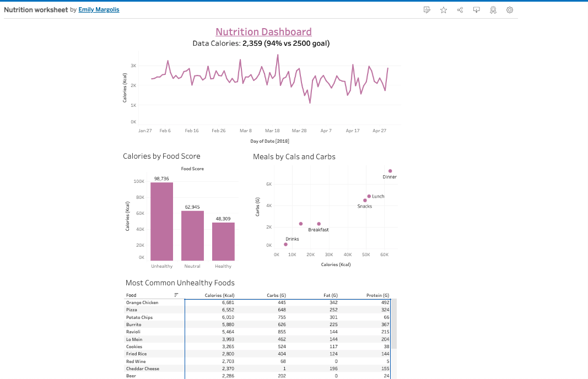Select the Cheddar Cheese row label
The image size is (588, 379).
tap(143, 369)
